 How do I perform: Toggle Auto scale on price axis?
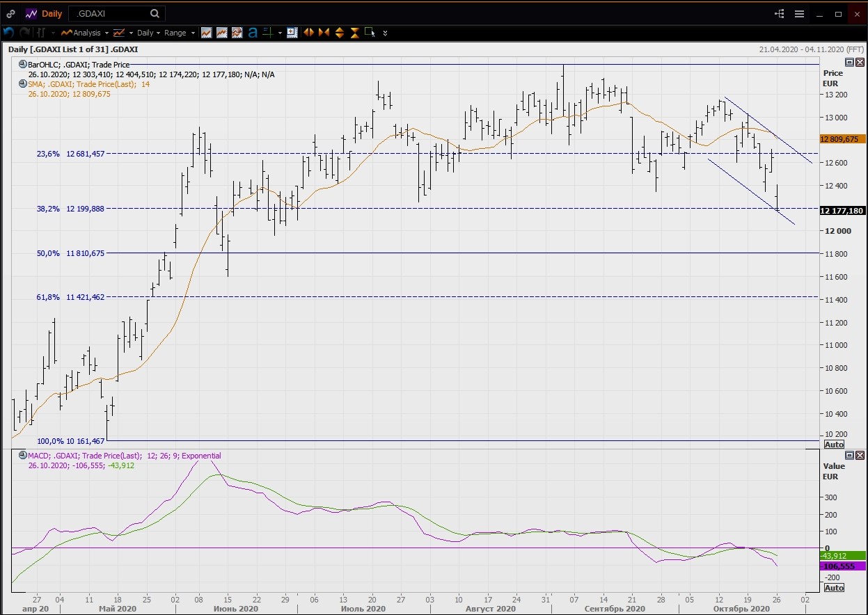click(834, 444)
